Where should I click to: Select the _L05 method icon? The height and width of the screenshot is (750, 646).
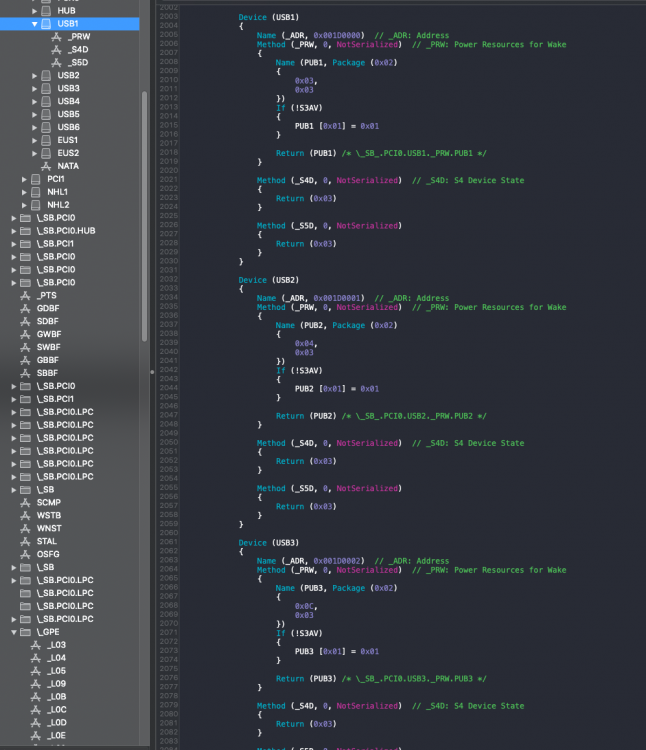tap(36, 671)
